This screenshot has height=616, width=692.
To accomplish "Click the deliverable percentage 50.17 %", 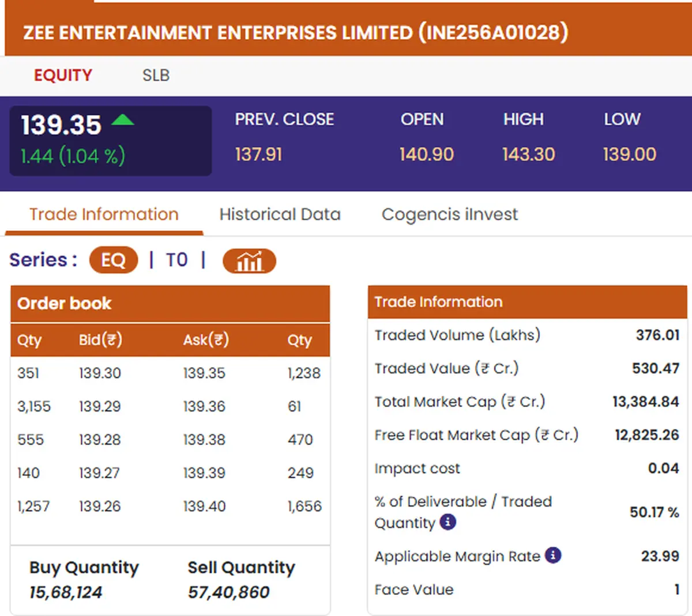I will (655, 512).
